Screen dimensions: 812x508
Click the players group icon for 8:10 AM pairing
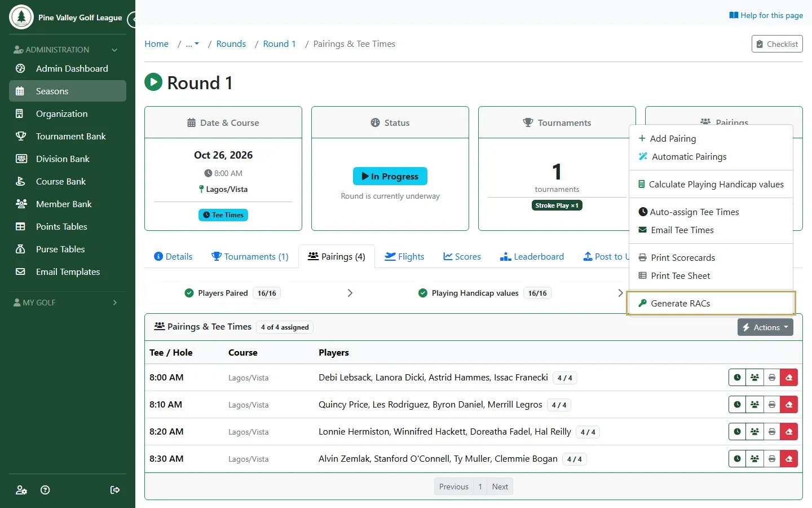click(x=754, y=405)
